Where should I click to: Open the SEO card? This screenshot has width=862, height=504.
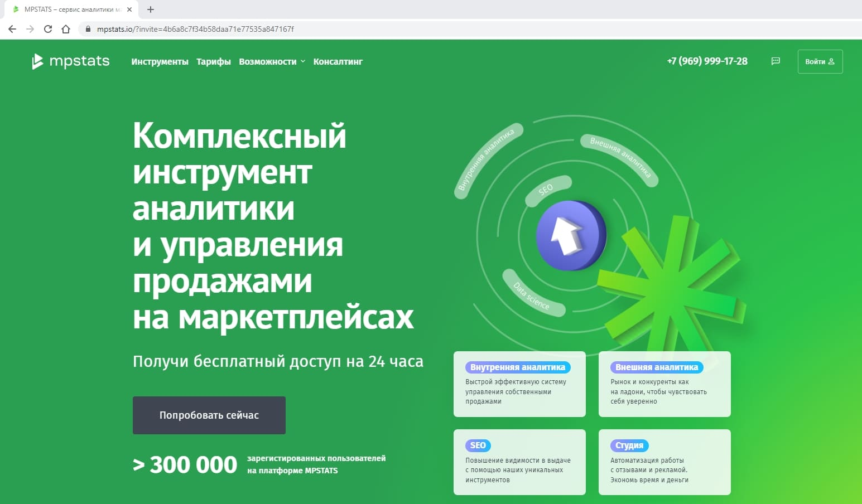pos(519,462)
